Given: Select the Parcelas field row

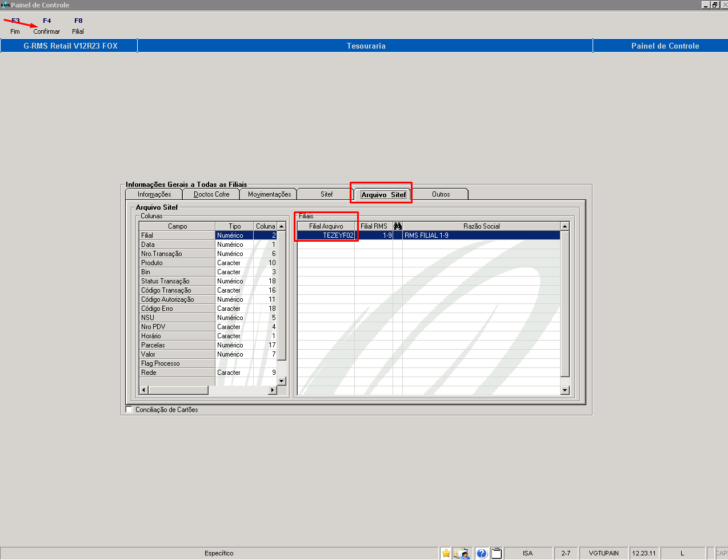Looking at the screenshot, I should [x=177, y=345].
